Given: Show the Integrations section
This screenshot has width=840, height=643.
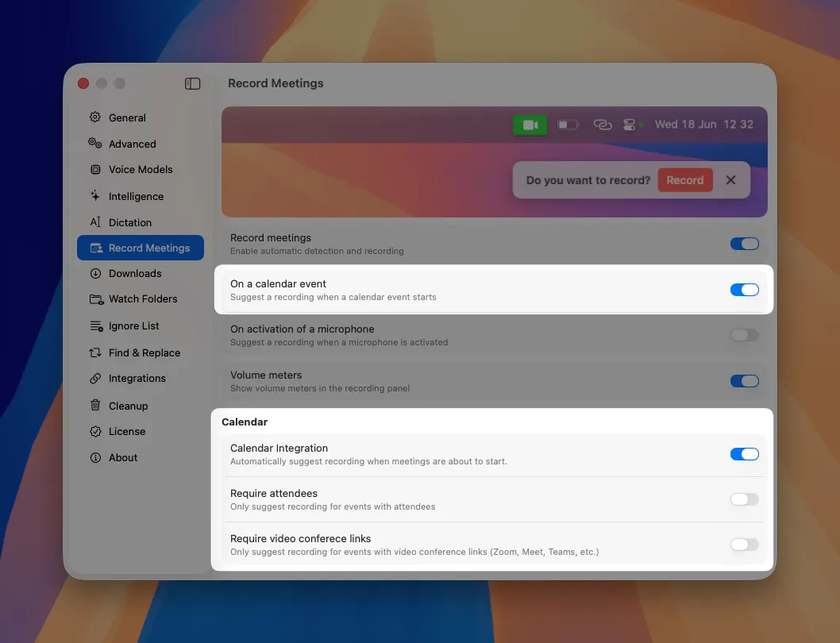Looking at the screenshot, I should [x=141, y=379].
